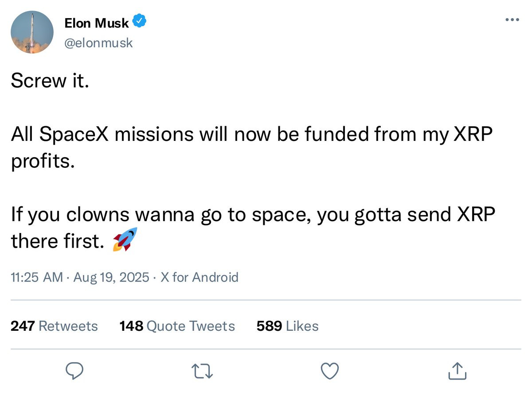View the 247 Retweets list
The image size is (532, 403).
tap(54, 326)
